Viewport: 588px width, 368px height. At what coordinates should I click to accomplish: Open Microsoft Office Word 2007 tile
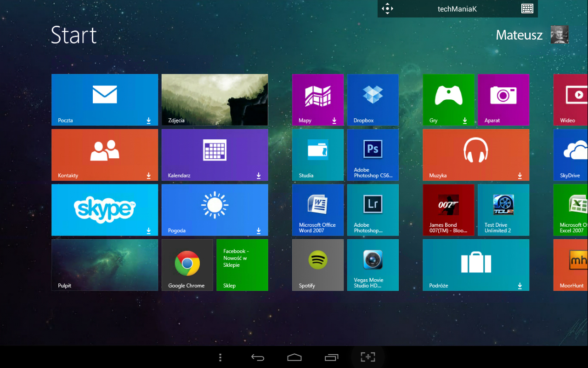coord(317,210)
